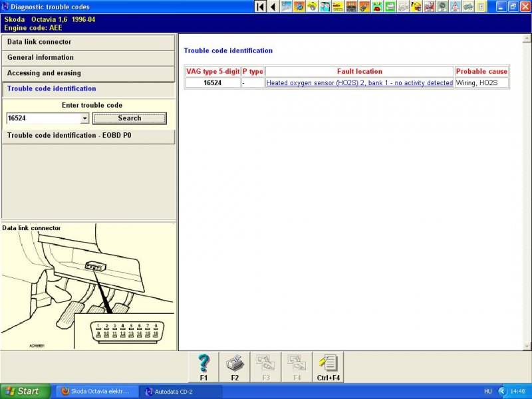This screenshot has height=399, width=532.
Task: Open the question-mark car toolbar icon
Action: click(416, 7)
